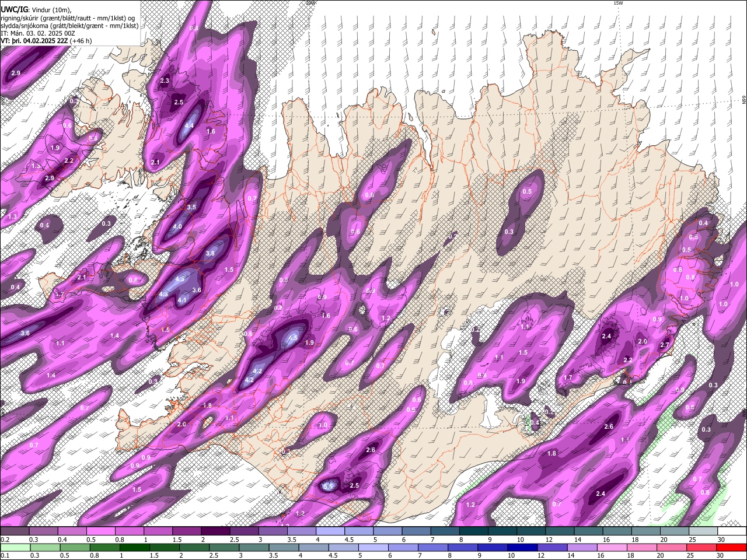Click the 2.7 precipitation value on the map
This screenshot has height=560, width=747.
coord(664,345)
